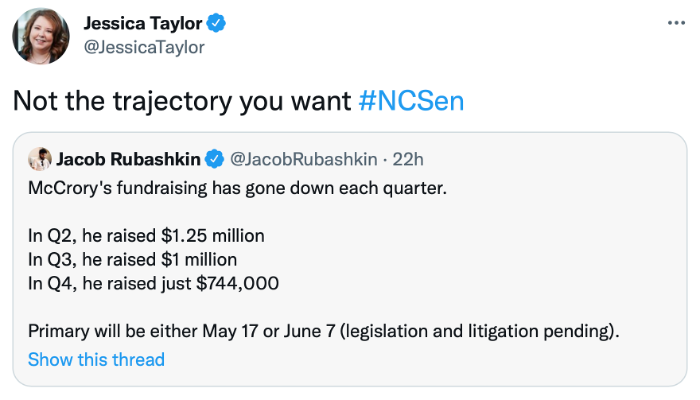
Task: Click Jacob Rubashkin's small avatar
Action: tap(40, 159)
